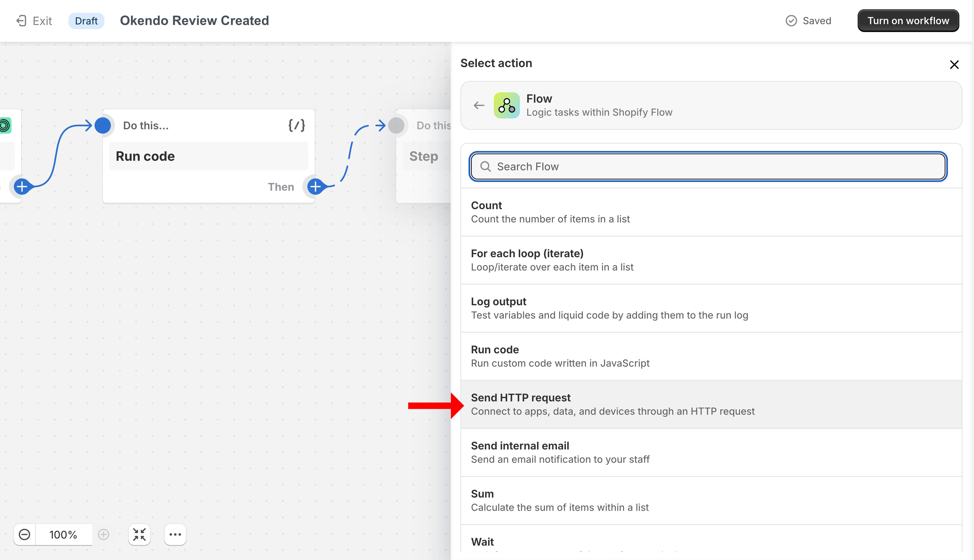
Task: Go back using the arrow beside Flow
Action: point(479,105)
